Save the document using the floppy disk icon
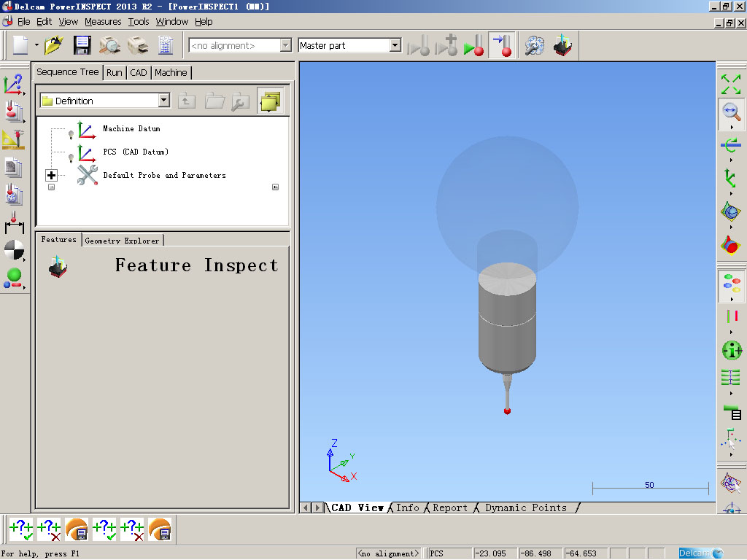 [x=82, y=46]
